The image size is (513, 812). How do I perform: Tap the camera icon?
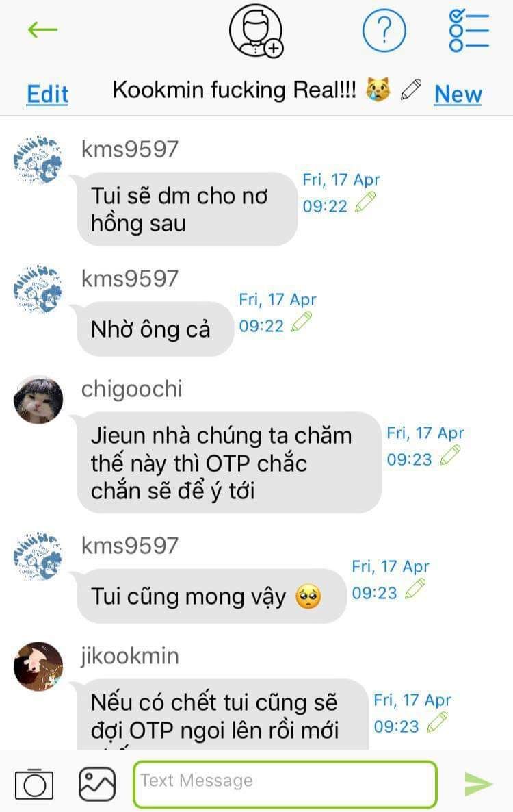[x=34, y=783]
